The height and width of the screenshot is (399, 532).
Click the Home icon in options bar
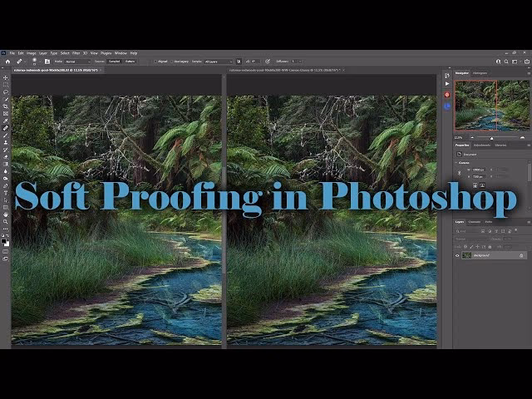tap(7, 62)
